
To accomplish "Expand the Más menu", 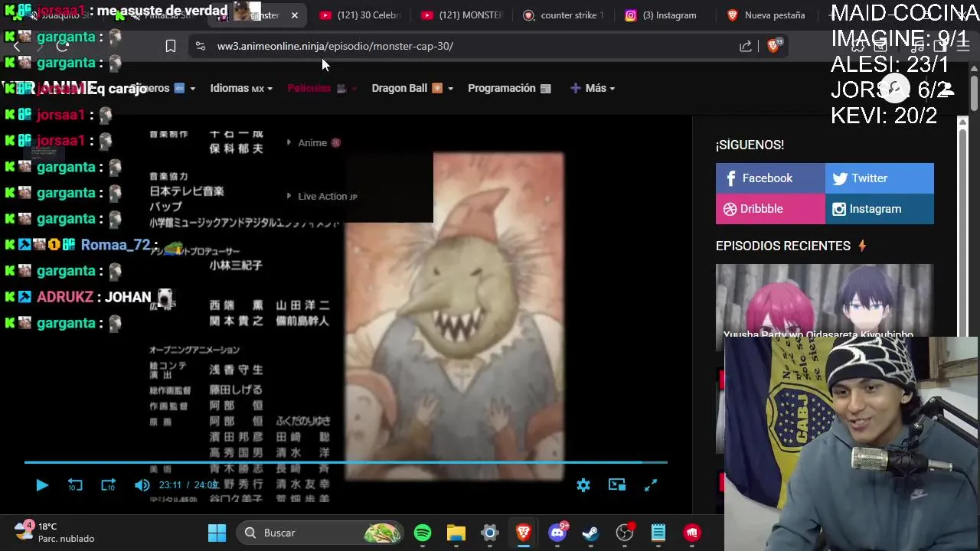I will [x=593, y=88].
